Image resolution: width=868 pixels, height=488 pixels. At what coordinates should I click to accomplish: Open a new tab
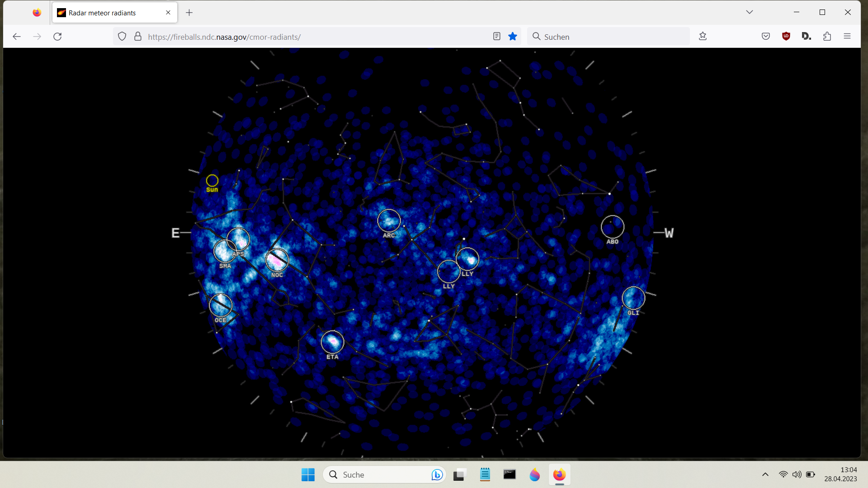pyautogui.click(x=189, y=13)
